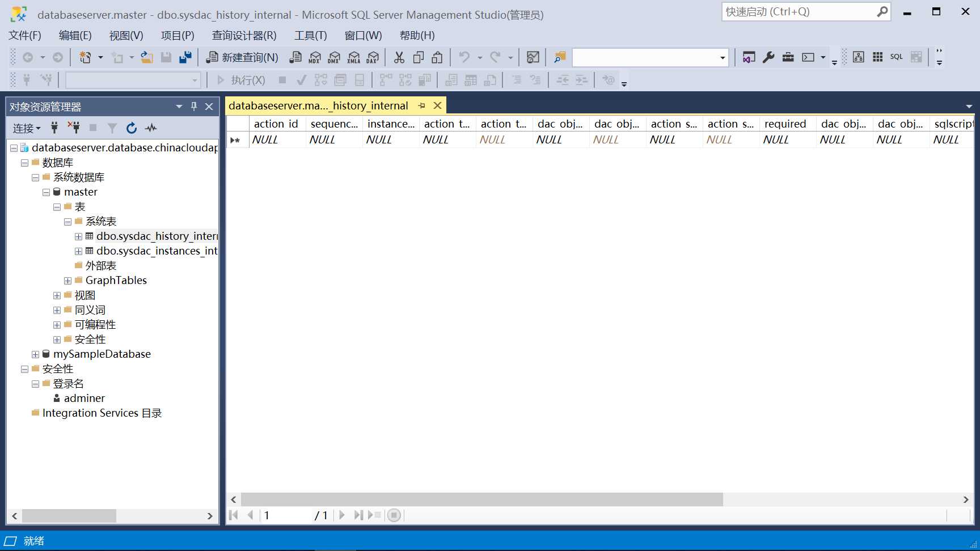980x551 pixels.
Task: Expand the GraphTables folder
Action: click(67, 281)
